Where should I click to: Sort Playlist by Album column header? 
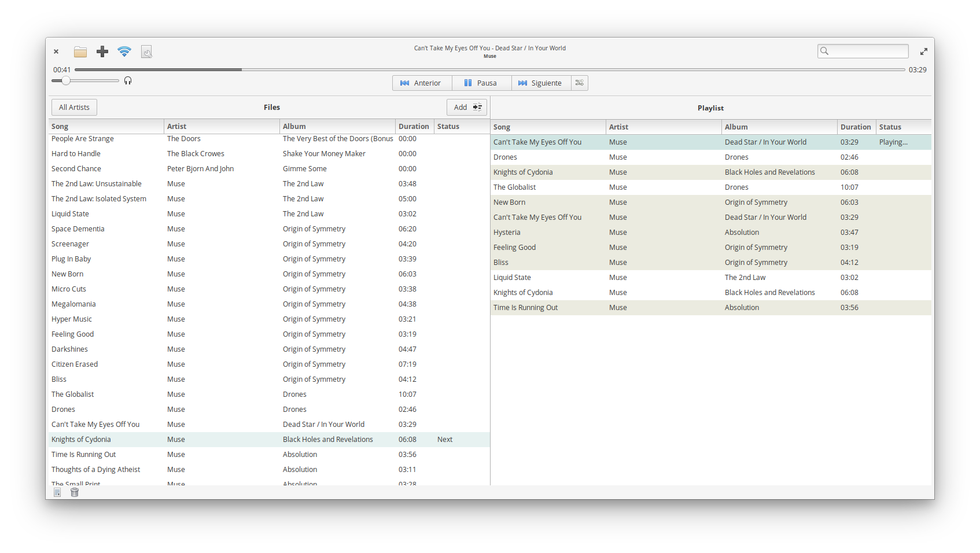[779, 127]
